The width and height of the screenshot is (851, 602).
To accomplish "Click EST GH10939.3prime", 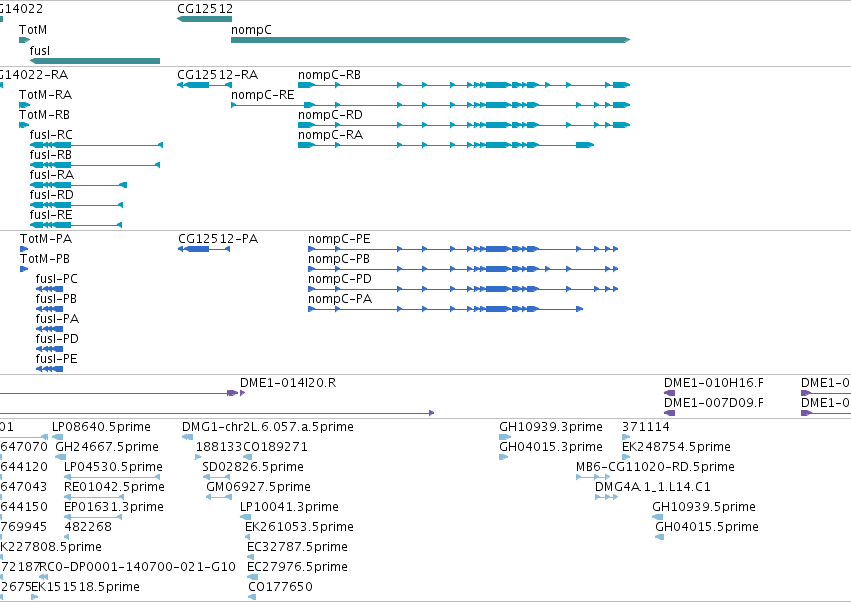I will pyautogui.click(x=505, y=437).
